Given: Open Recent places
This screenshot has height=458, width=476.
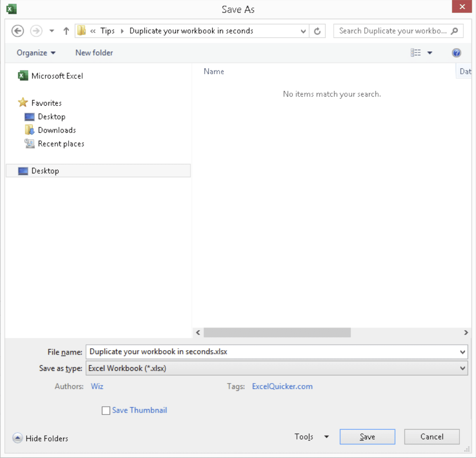Looking at the screenshot, I should pos(61,144).
